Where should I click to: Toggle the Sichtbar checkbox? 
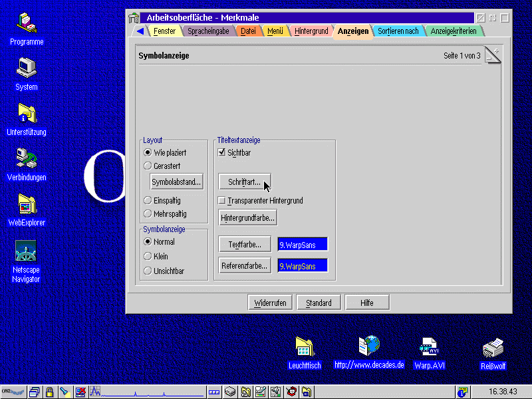(x=221, y=152)
